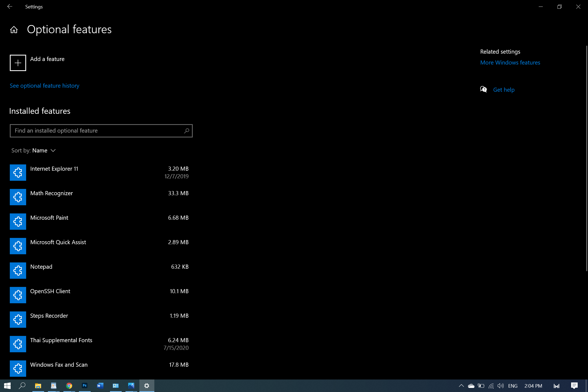This screenshot has height=392, width=588.
Task: Click the OneDrive cloud tray icon
Action: pyautogui.click(x=471, y=386)
